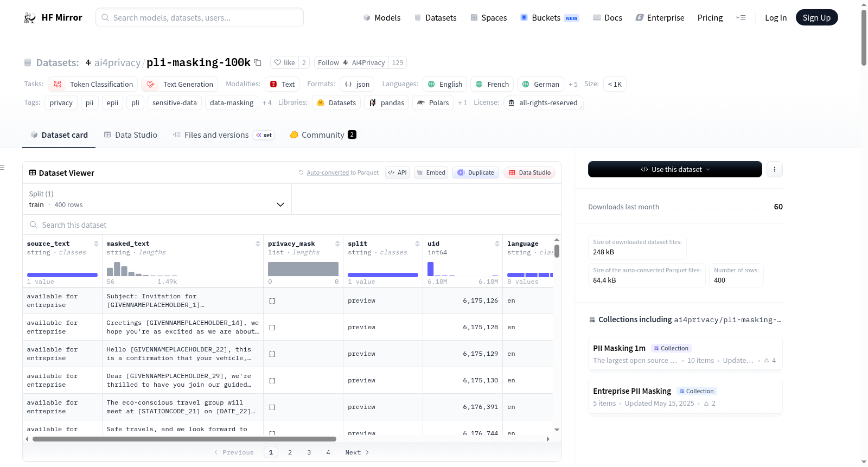Screen dimensions: 868x467
Task: Follow the Ai4Privacy organization
Action: (352, 63)
